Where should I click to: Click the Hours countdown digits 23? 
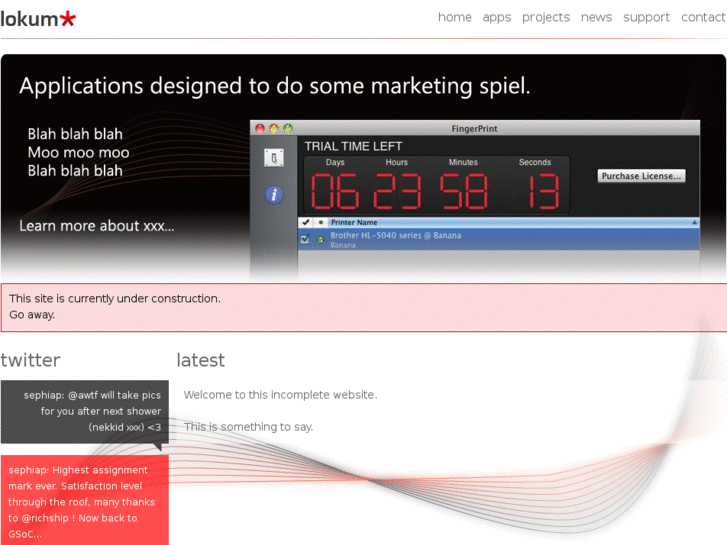click(x=397, y=191)
